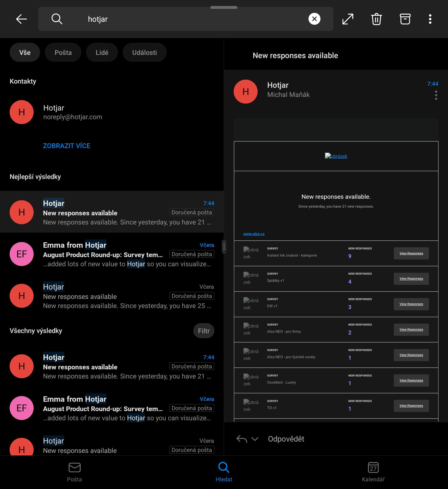Image resolution: width=448 pixels, height=489 pixels.
Task: View Responses for Splátky v1 survey
Action: [411, 279]
